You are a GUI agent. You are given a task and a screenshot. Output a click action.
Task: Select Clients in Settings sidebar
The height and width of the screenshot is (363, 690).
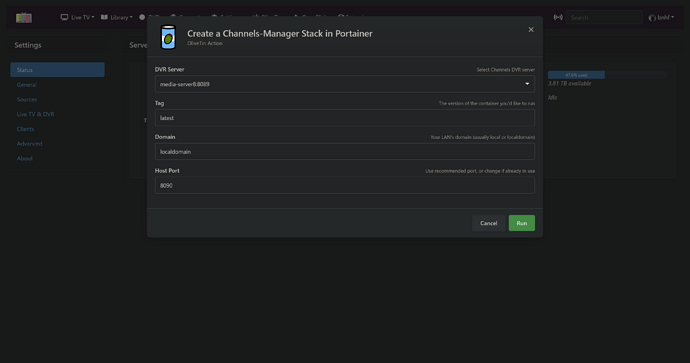[x=25, y=129]
